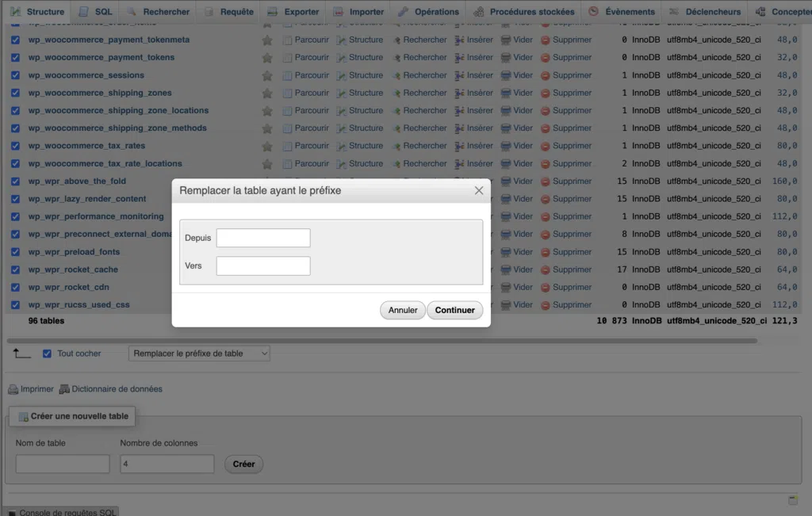Click the Procédures stockées icon
Screen dimensions: 812x516
pyautogui.click(x=478, y=11)
